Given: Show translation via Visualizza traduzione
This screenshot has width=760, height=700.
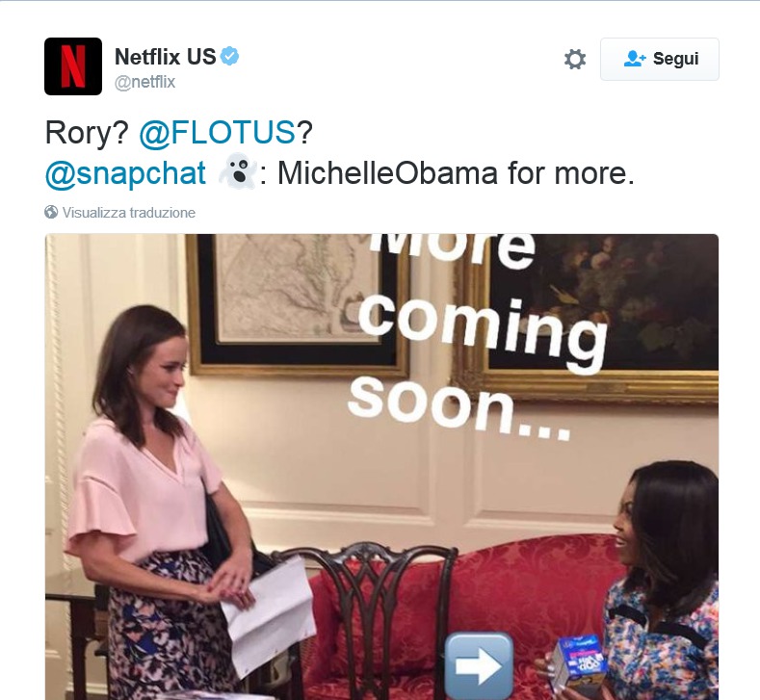Looking at the screenshot, I should pyautogui.click(x=129, y=213).
